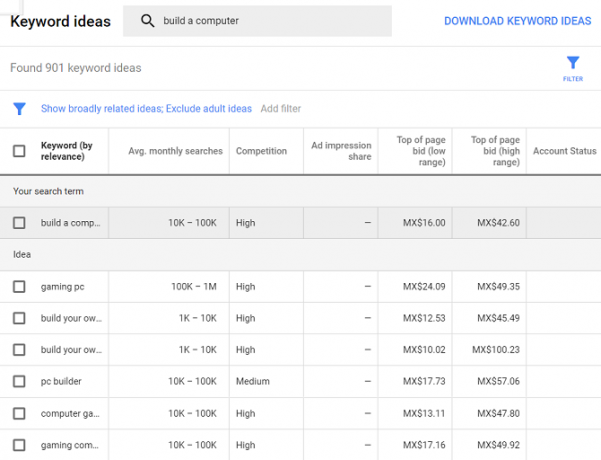Check the 'gaming pc' row checkbox
The width and height of the screenshot is (601, 460).
point(19,286)
